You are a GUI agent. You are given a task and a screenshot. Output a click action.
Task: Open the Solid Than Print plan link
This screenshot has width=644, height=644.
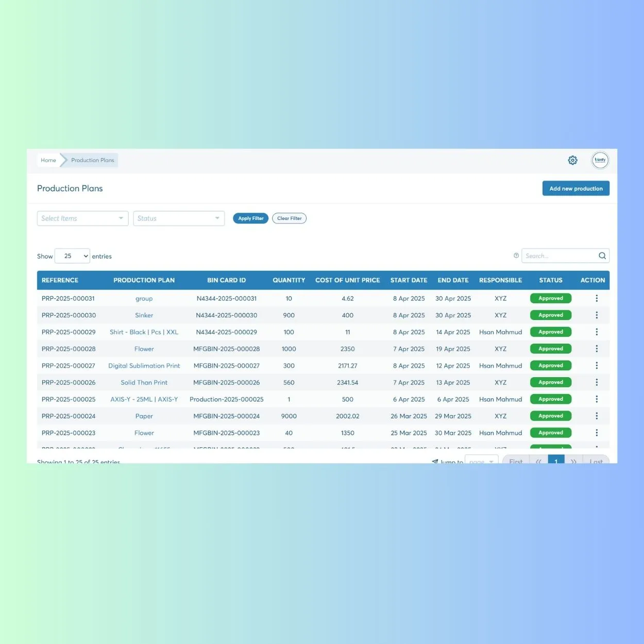[144, 383]
